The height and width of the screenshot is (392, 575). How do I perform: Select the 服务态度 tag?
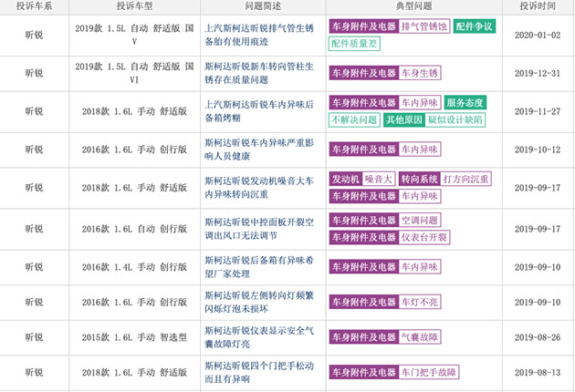coord(465,103)
